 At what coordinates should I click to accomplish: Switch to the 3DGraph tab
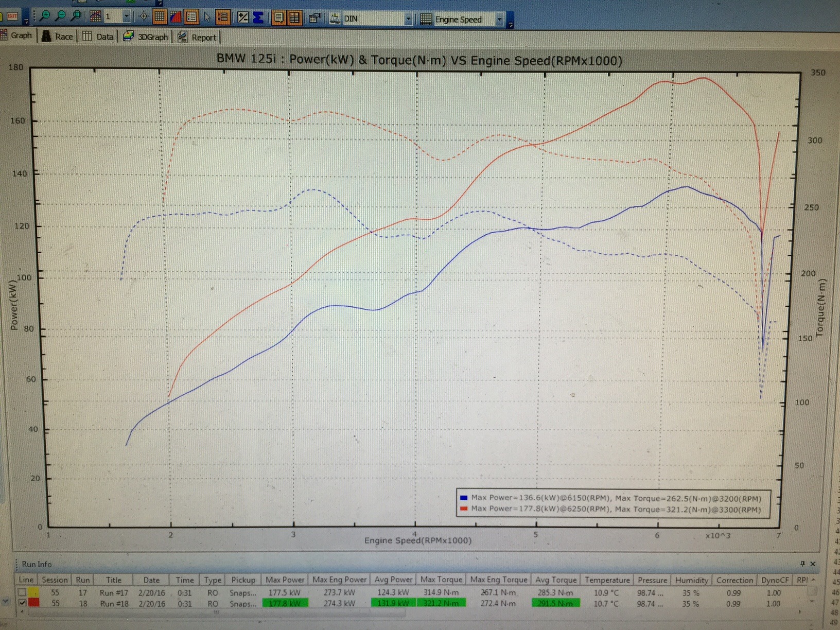(146, 37)
